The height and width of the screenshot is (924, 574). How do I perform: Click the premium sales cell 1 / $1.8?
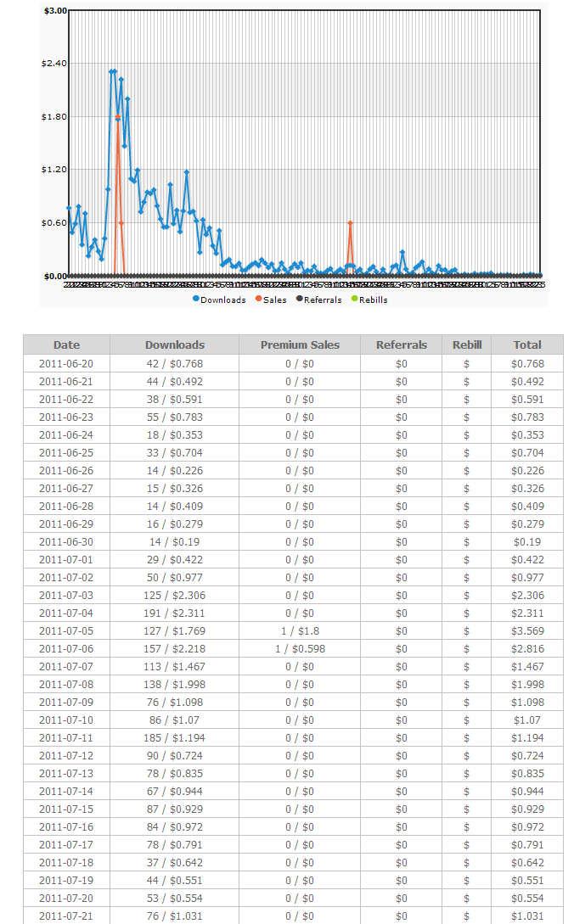coord(300,630)
